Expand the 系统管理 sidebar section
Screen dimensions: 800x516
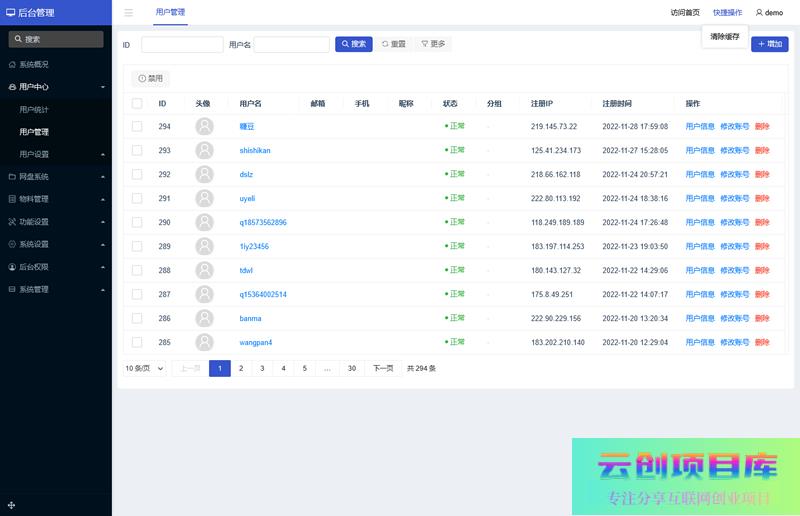coord(56,289)
